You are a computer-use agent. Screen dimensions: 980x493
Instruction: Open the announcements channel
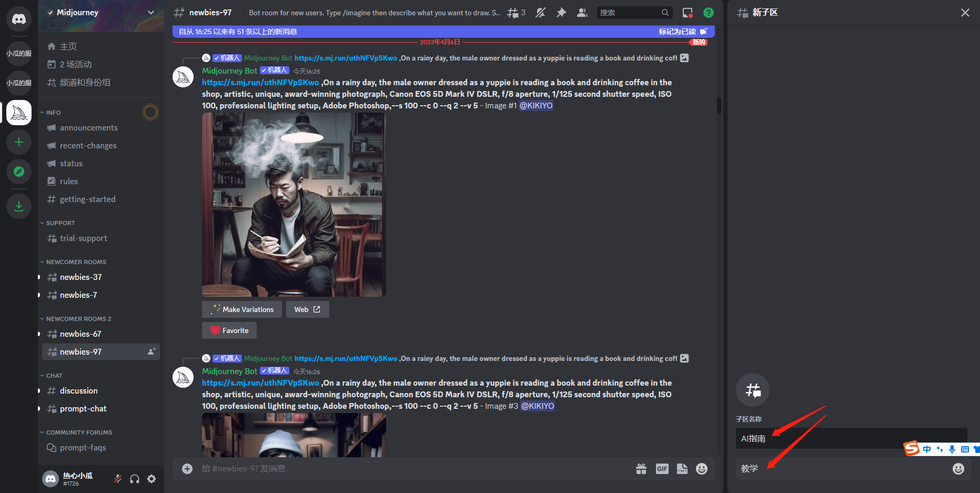[x=101, y=128]
